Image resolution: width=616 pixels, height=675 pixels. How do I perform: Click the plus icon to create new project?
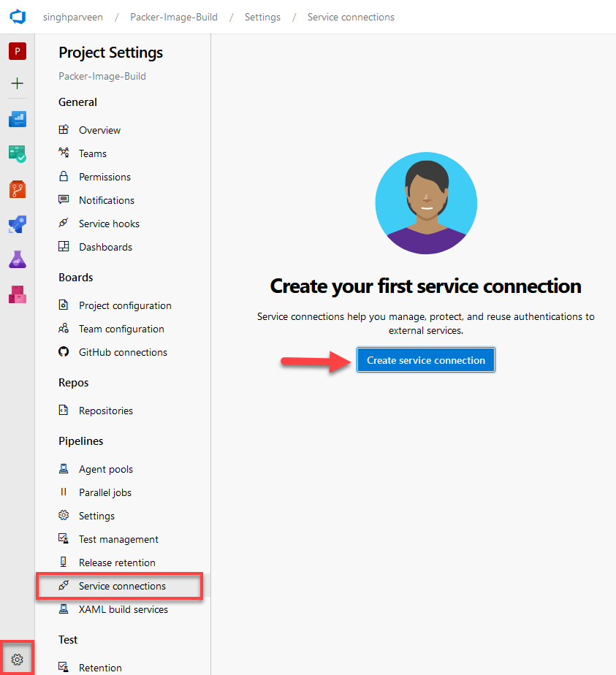(17, 83)
